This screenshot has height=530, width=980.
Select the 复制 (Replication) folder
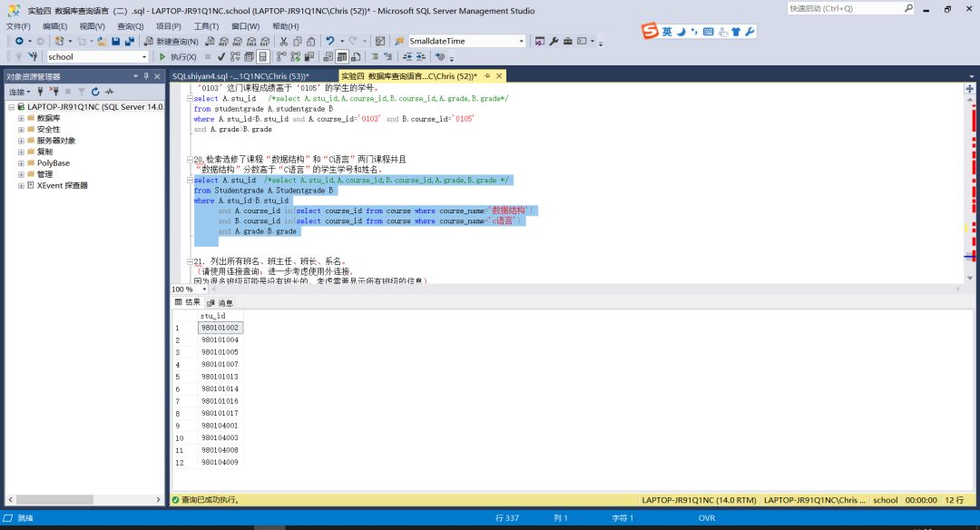[x=44, y=152]
